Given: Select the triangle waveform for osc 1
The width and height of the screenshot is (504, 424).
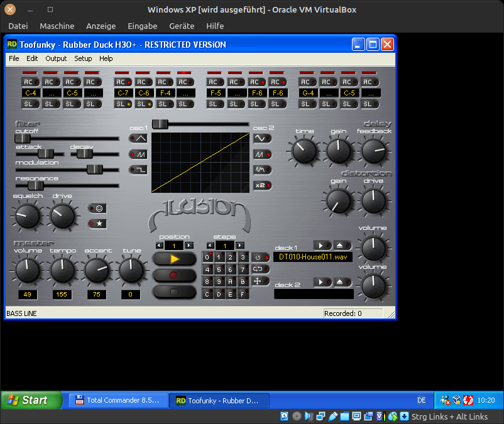Looking at the screenshot, I should pyautogui.click(x=138, y=138).
